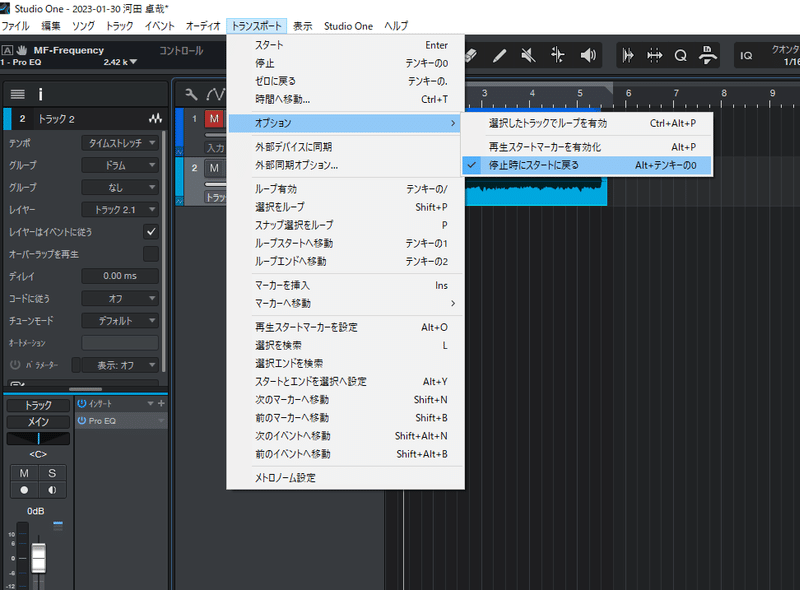Choose 選択したトラックでループを有効
Viewport: 800px width, 590px height.
587,123
